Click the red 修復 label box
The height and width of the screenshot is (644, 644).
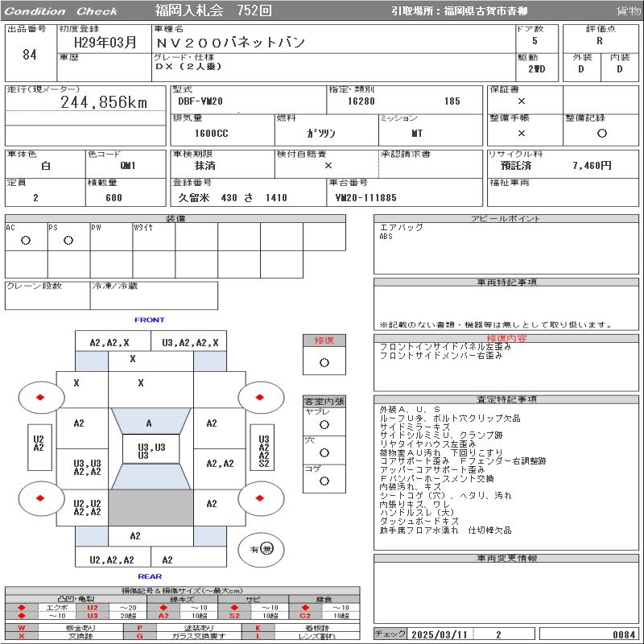324,341
